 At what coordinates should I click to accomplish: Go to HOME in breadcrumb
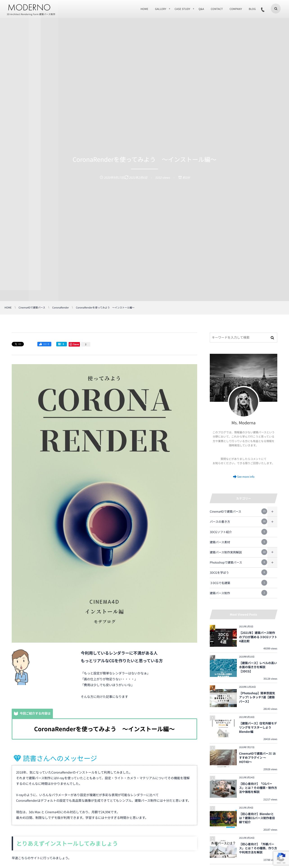click(x=8, y=308)
